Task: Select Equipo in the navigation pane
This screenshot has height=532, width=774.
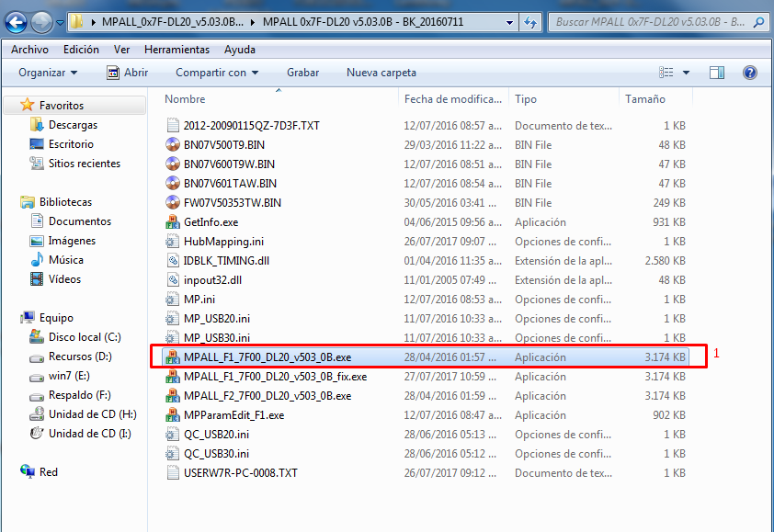Action: [x=56, y=317]
